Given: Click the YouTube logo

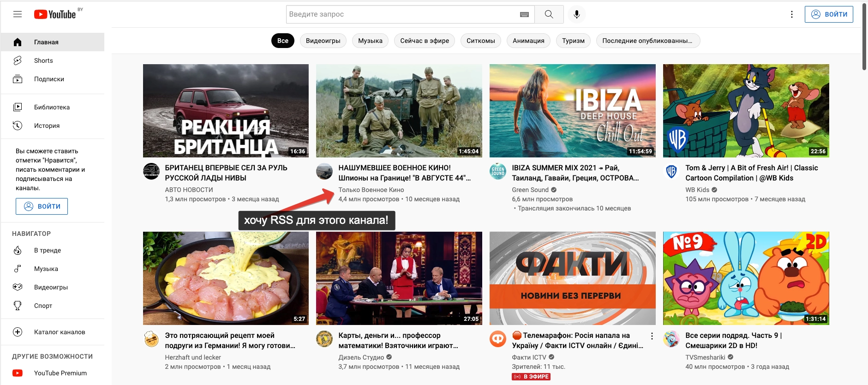Looking at the screenshot, I should tap(55, 14).
